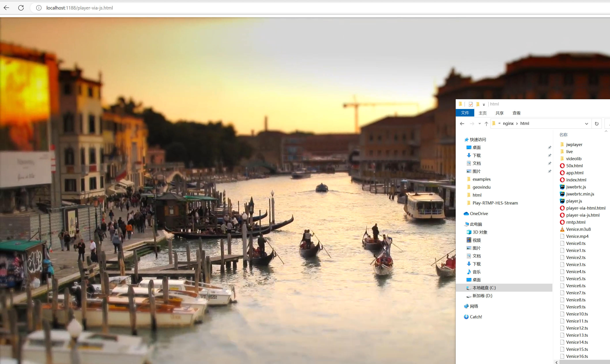
Task: Click the VLC cone icon of Venice.m3u8
Action: (562, 229)
